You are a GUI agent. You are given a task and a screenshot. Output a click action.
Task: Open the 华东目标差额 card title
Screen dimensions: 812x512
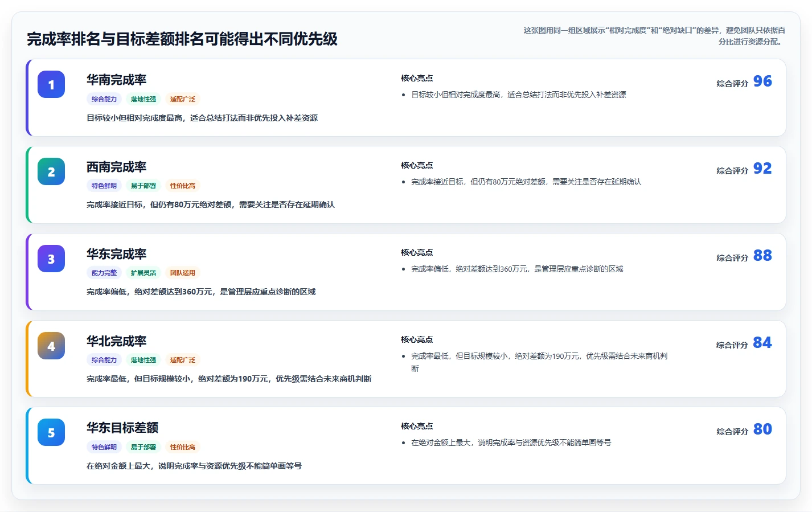pyautogui.click(x=122, y=428)
